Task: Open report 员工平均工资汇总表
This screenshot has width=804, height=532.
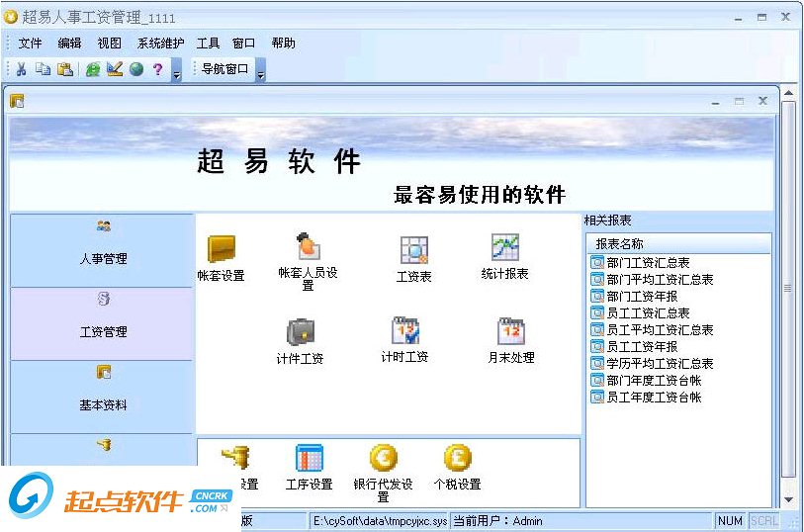Action: click(660, 330)
